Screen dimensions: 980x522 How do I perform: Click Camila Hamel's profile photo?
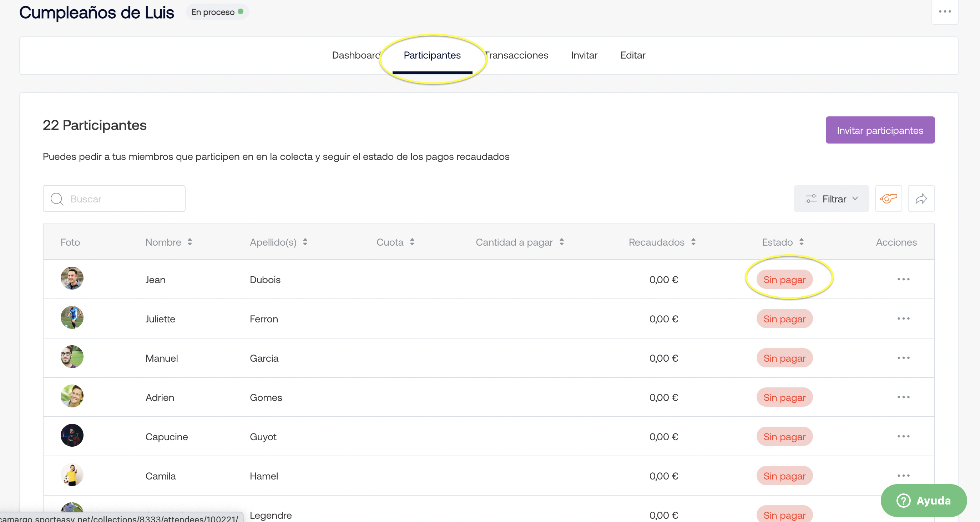72,475
